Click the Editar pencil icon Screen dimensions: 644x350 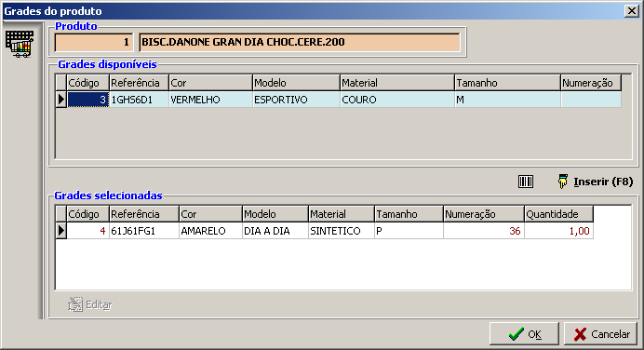(x=75, y=304)
